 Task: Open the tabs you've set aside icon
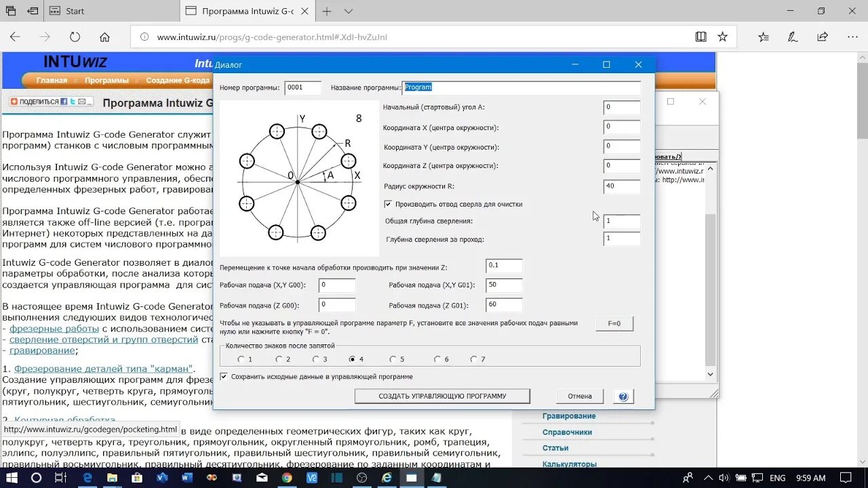(11, 11)
